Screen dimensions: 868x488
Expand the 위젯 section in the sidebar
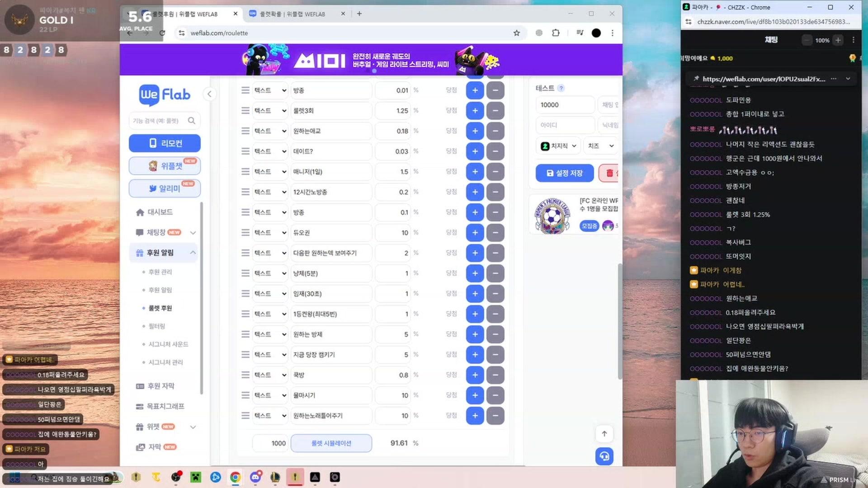tap(193, 427)
